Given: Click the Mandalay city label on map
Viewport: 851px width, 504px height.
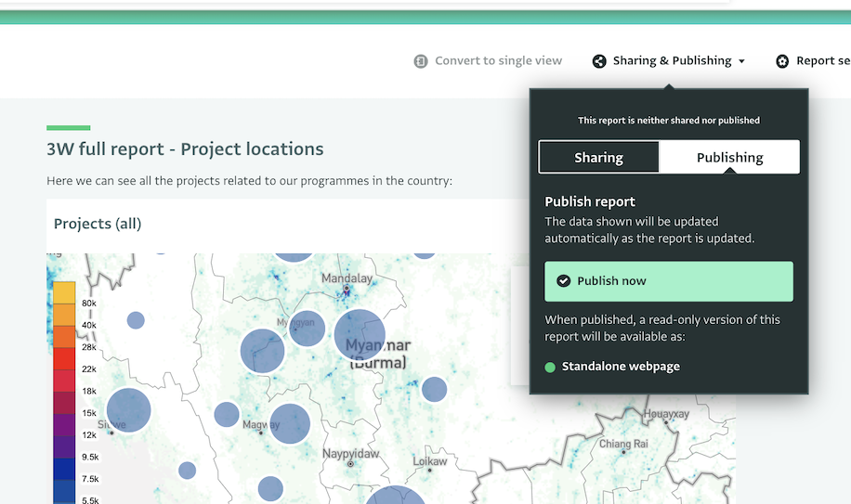Looking at the screenshot, I should coord(347,278).
